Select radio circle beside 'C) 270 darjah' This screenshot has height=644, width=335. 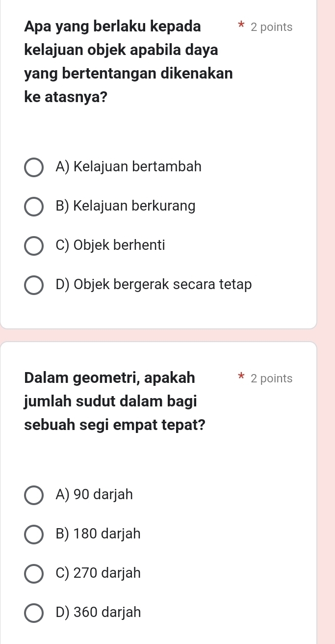[33, 573]
